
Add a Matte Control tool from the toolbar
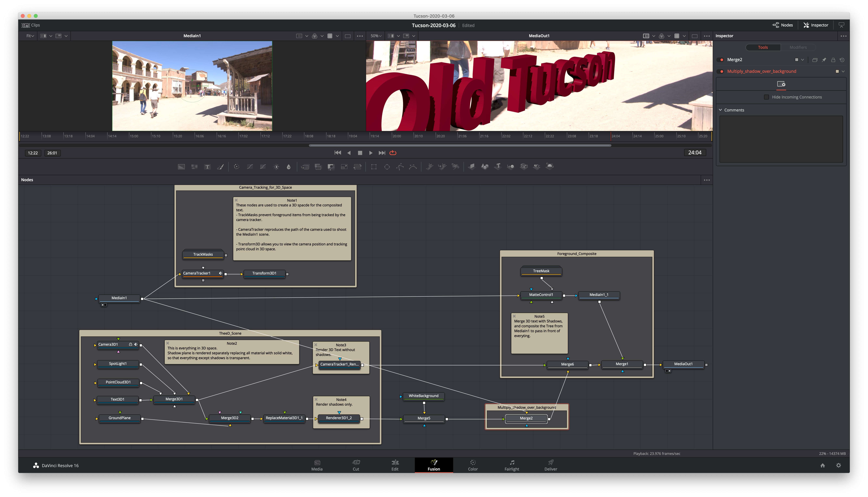click(x=331, y=167)
